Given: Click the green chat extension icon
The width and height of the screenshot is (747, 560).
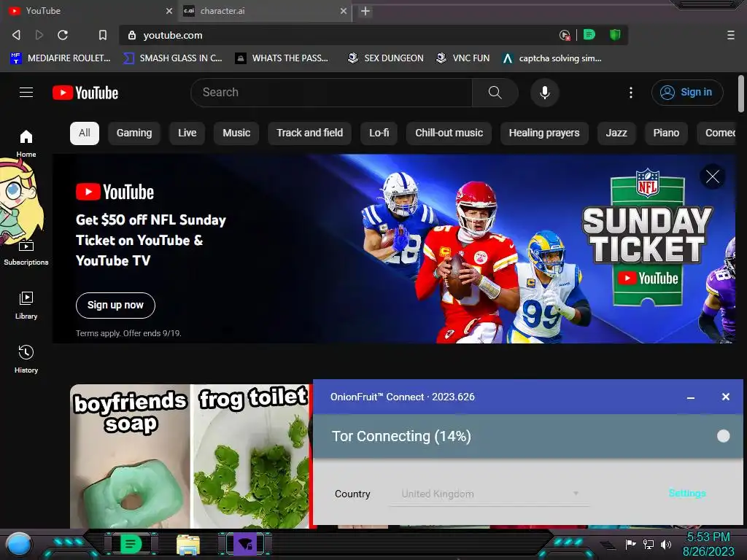Looking at the screenshot, I should [x=589, y=34].
